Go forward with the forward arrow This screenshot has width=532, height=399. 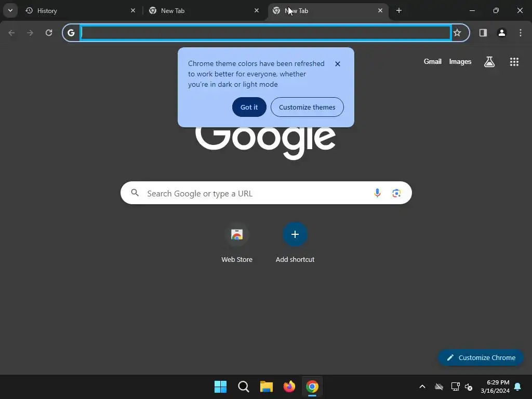coord(30,33)
